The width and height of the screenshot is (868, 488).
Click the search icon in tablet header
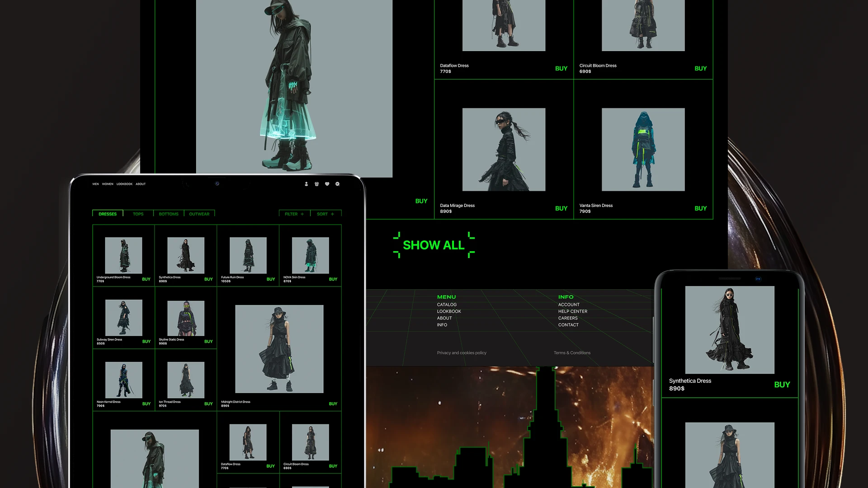[x=337, y=184]
